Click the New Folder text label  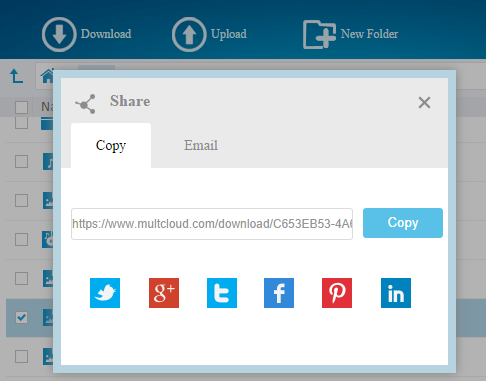point(369,34)
